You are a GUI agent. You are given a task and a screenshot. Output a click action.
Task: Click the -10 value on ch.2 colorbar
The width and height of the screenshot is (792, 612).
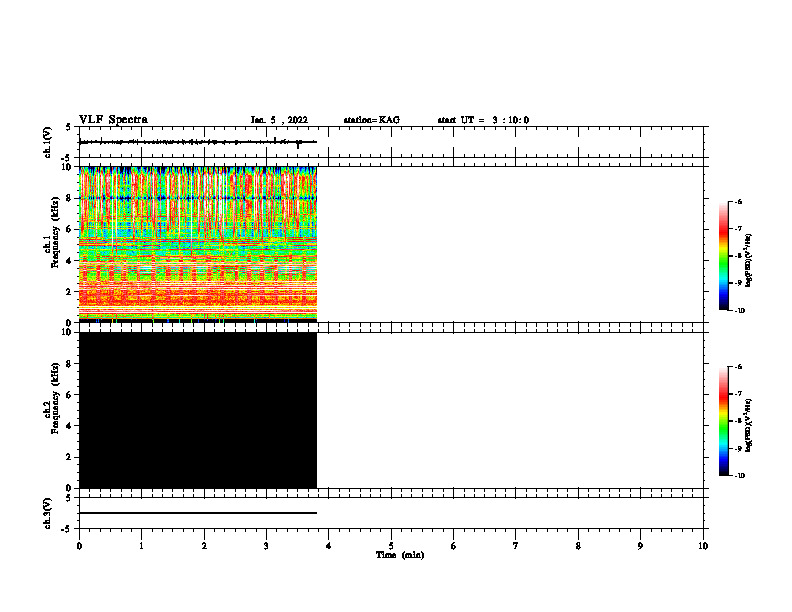739,476
